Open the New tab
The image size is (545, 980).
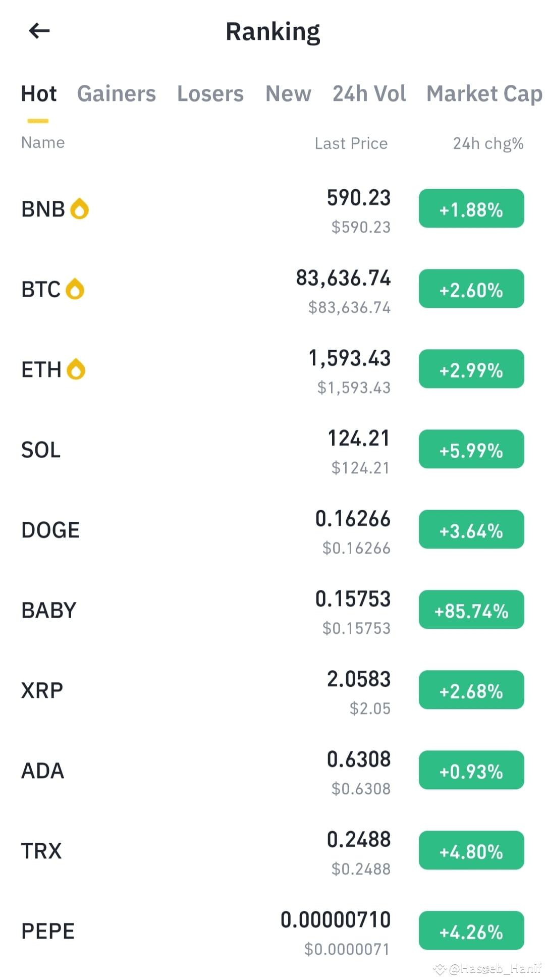(289, 94)
